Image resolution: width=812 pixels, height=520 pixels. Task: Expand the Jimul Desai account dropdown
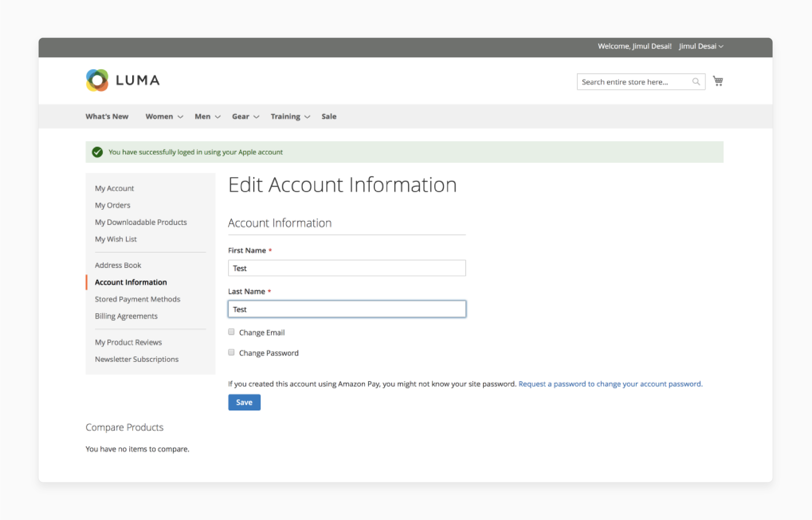click(x=701, y=46)
